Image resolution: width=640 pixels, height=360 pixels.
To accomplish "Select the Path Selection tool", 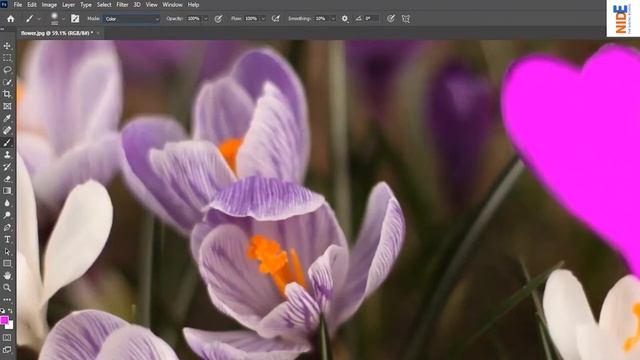I will point(7,251).
